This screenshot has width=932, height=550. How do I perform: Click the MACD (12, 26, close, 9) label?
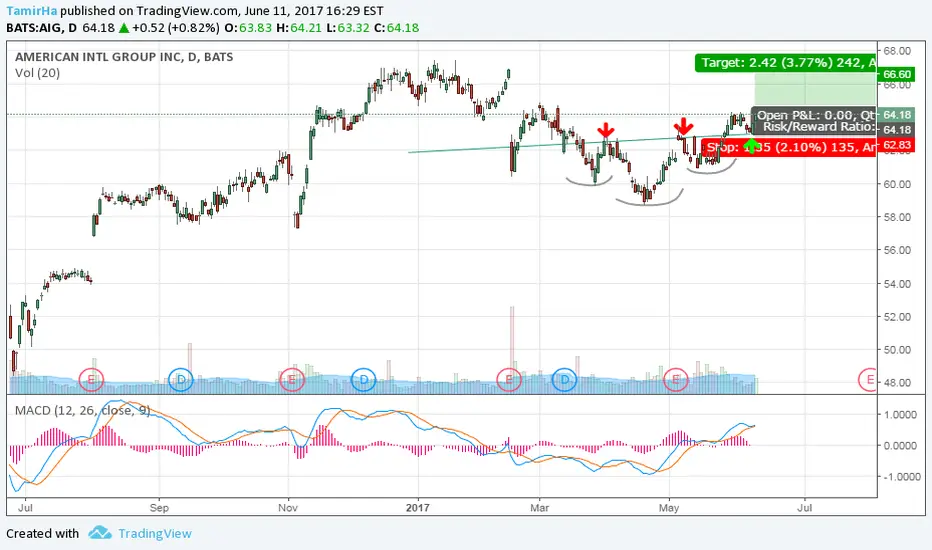[82, 410]
